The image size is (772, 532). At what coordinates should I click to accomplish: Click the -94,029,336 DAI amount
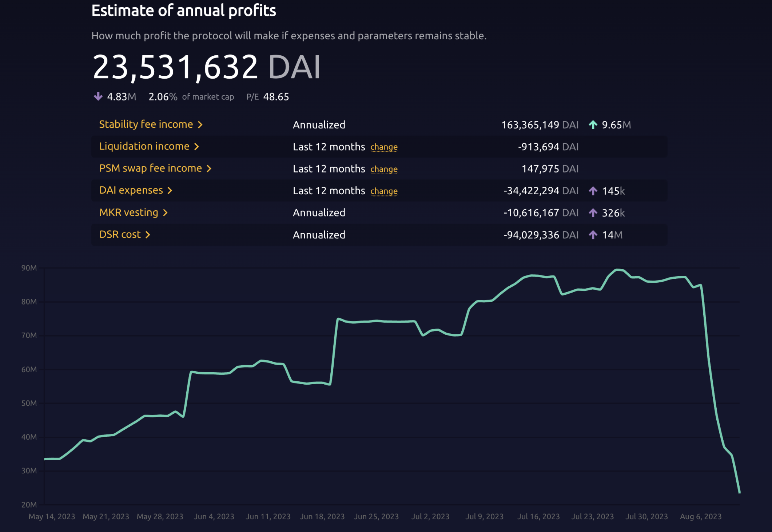click(x=541, y=235)
